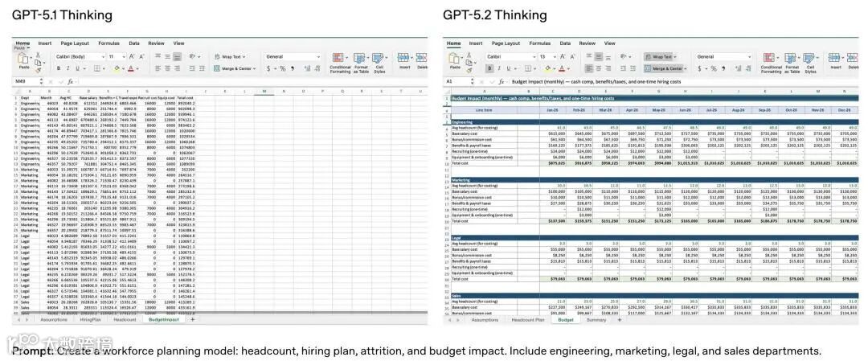This screenshot has height=361, width=868.
Task: Click borders icon in right Excel window
Action: [527, 68]
